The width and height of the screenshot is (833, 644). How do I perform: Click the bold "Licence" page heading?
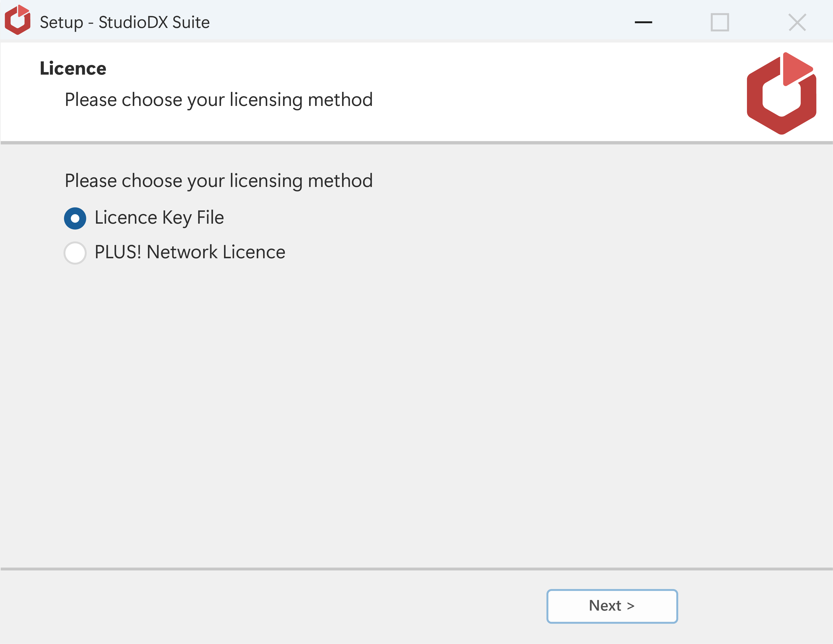73,69
